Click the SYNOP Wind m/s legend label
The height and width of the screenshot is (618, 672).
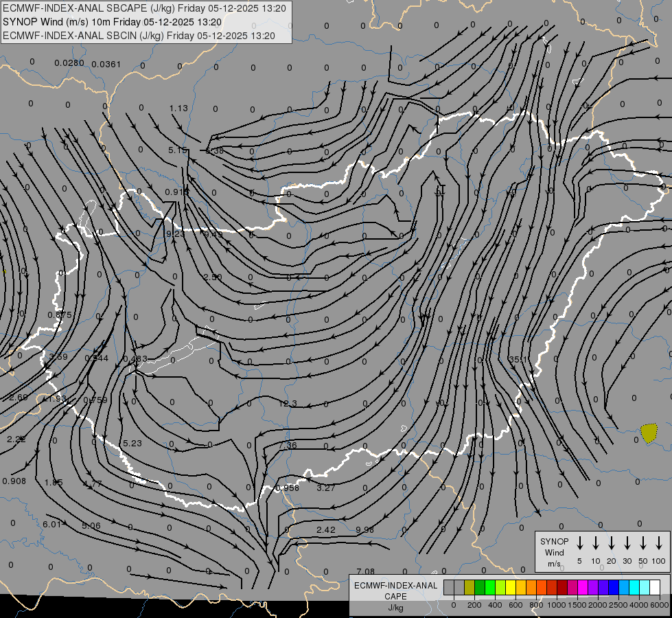pos(554,552)
